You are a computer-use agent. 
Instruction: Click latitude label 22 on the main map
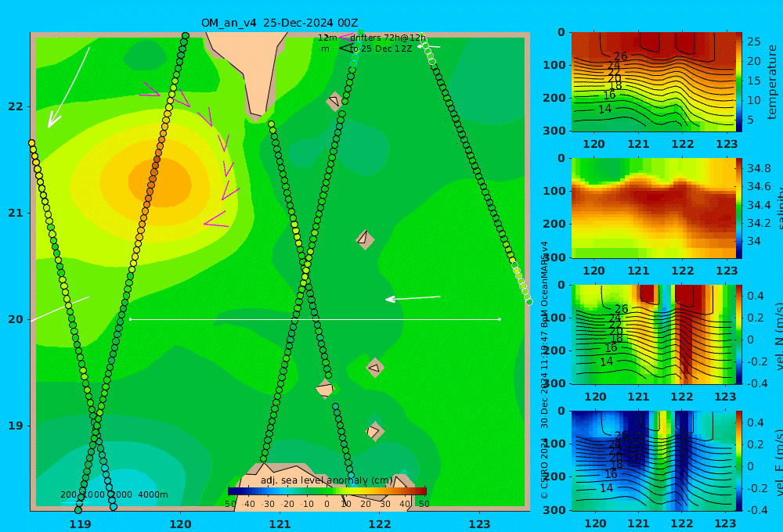15,107
